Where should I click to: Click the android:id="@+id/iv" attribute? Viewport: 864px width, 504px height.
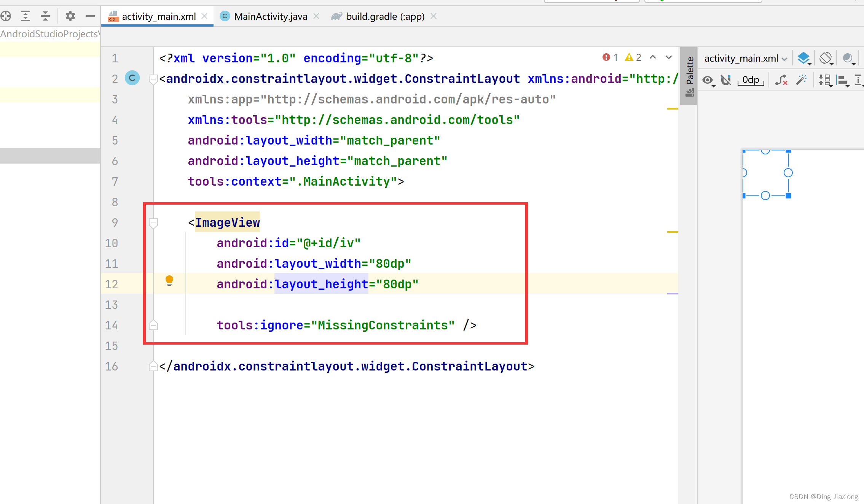pos(288,243)
